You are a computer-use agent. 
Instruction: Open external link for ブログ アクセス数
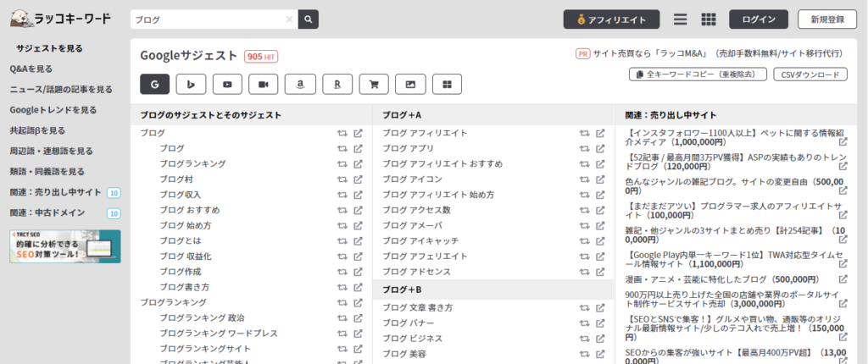pos(601,210)
